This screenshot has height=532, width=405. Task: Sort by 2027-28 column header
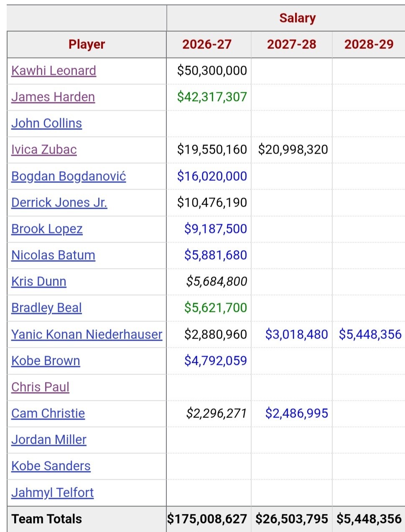point(292,44)
